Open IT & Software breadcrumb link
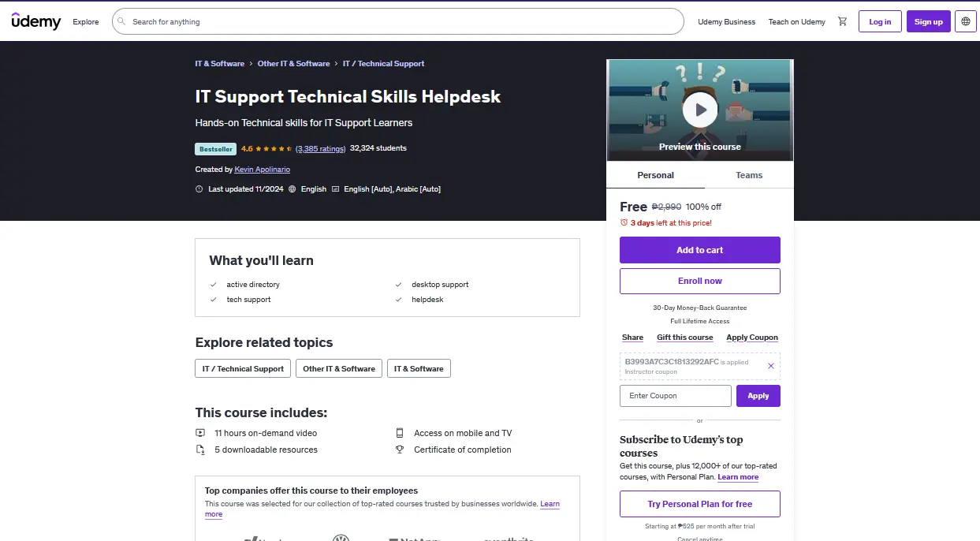 220,64
